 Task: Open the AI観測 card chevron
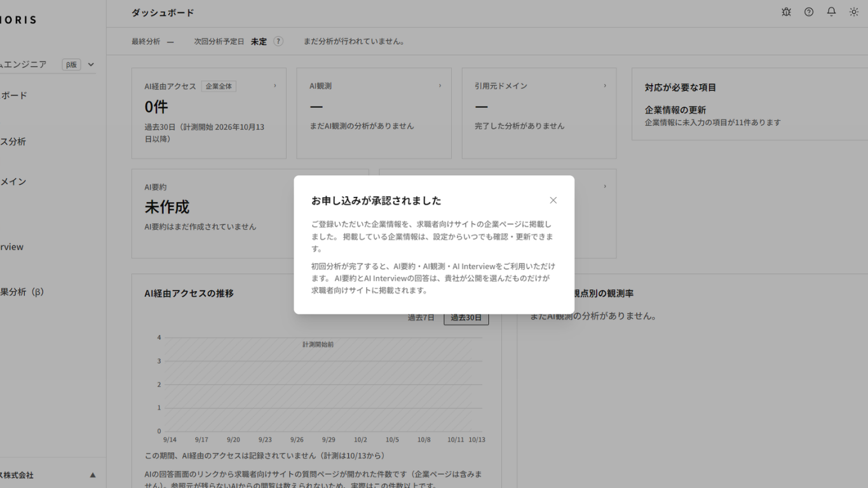coord(440,86)
